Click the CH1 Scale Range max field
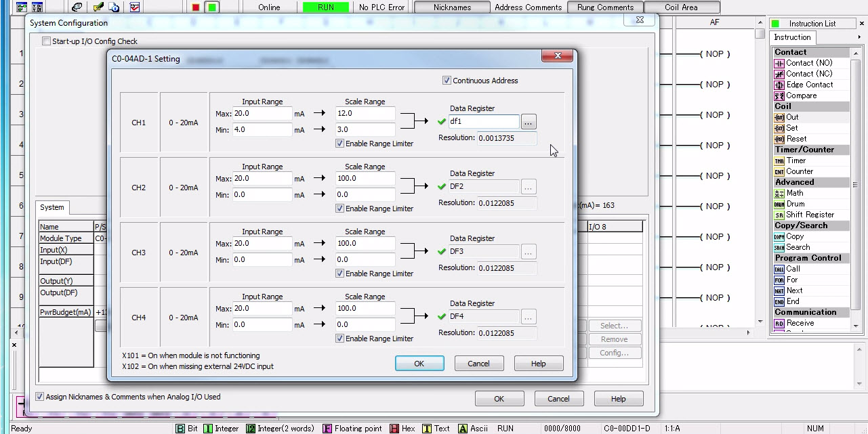Viewport: 868px width, 434px height. point(365,114)
